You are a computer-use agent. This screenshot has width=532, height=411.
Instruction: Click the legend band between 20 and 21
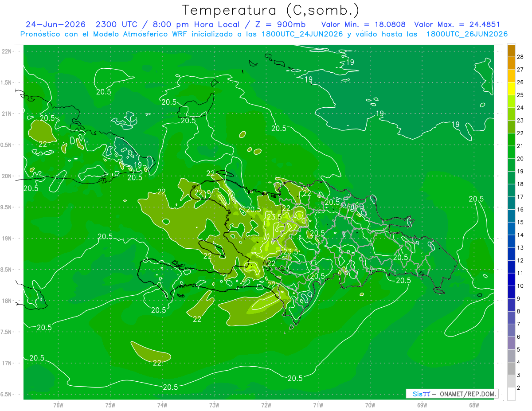coord(511,153)
